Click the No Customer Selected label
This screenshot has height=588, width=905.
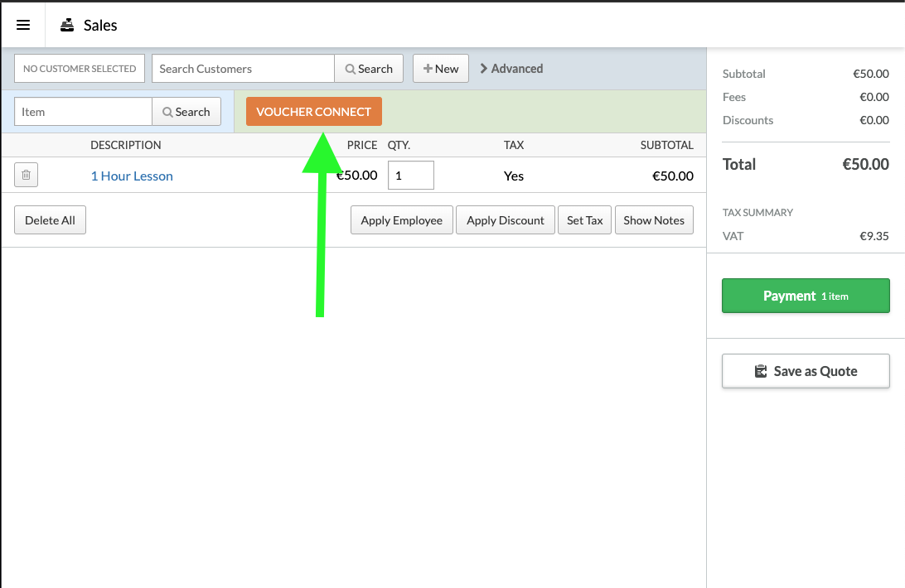pyautogui.click(x=80, y=69)
